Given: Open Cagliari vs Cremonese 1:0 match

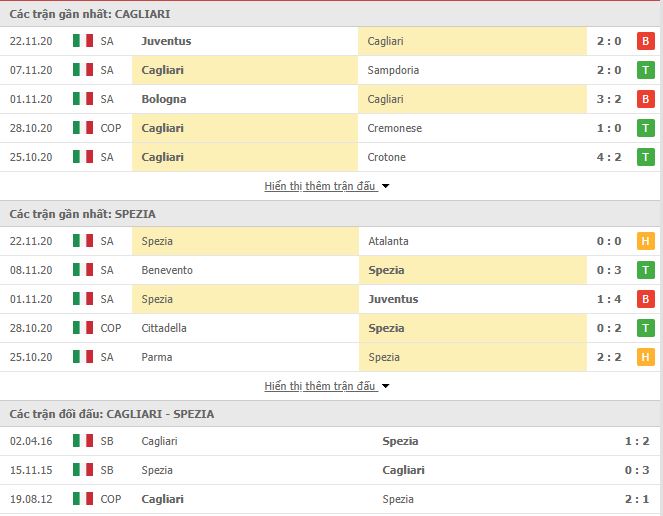Looking at the screenshot, I should click(330, 128).
